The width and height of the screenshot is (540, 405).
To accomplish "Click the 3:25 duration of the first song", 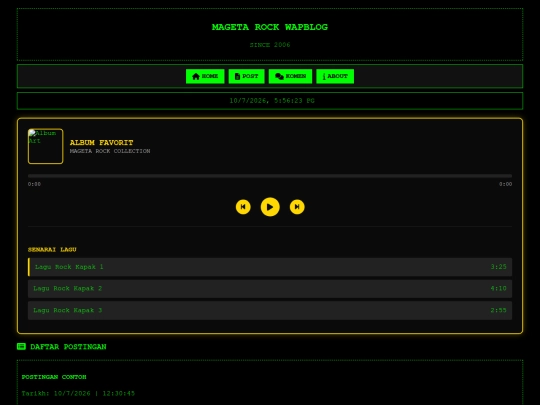I will 498,267.
